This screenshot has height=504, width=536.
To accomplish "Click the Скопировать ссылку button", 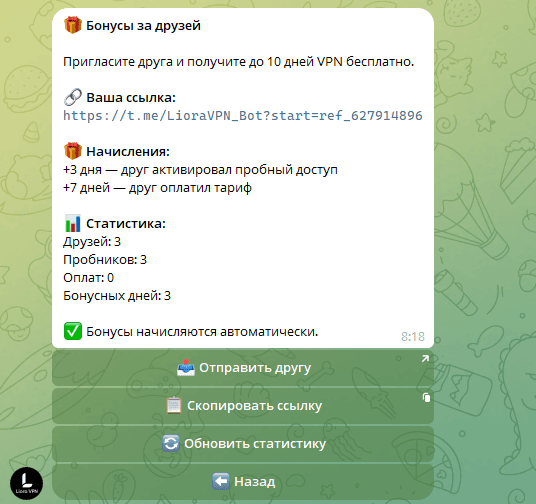I will point(243,406).
